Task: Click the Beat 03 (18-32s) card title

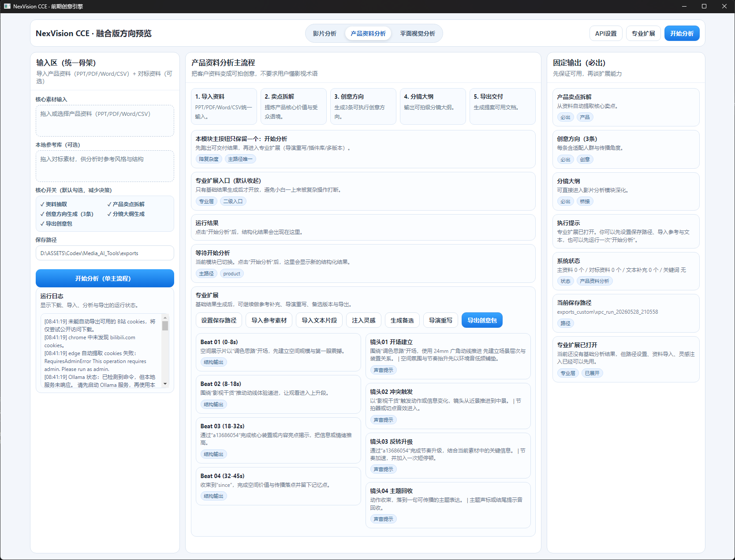Action: 222,426
